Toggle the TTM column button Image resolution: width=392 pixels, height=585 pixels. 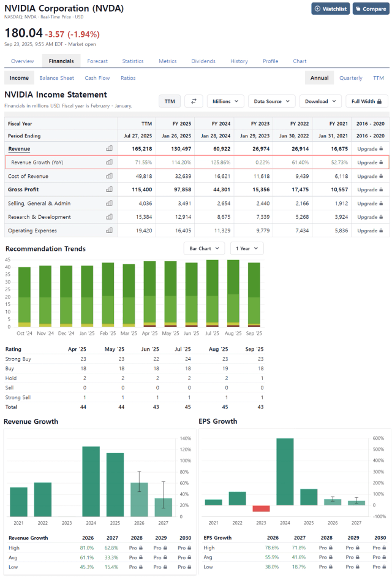(170, 101)
